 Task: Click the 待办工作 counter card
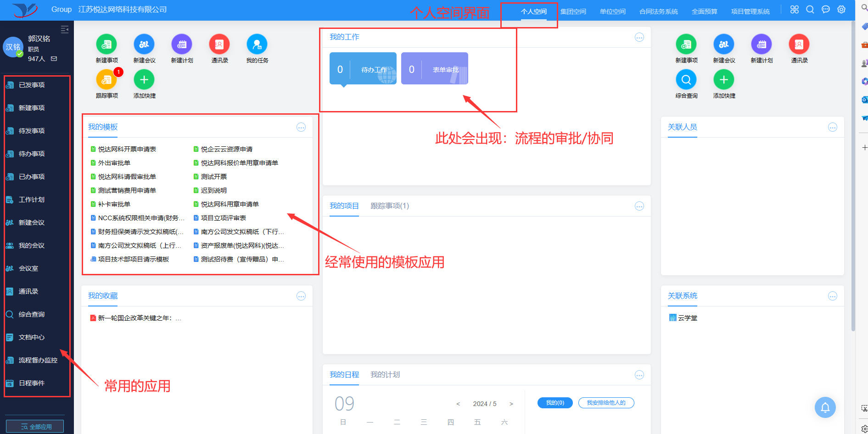363,69
